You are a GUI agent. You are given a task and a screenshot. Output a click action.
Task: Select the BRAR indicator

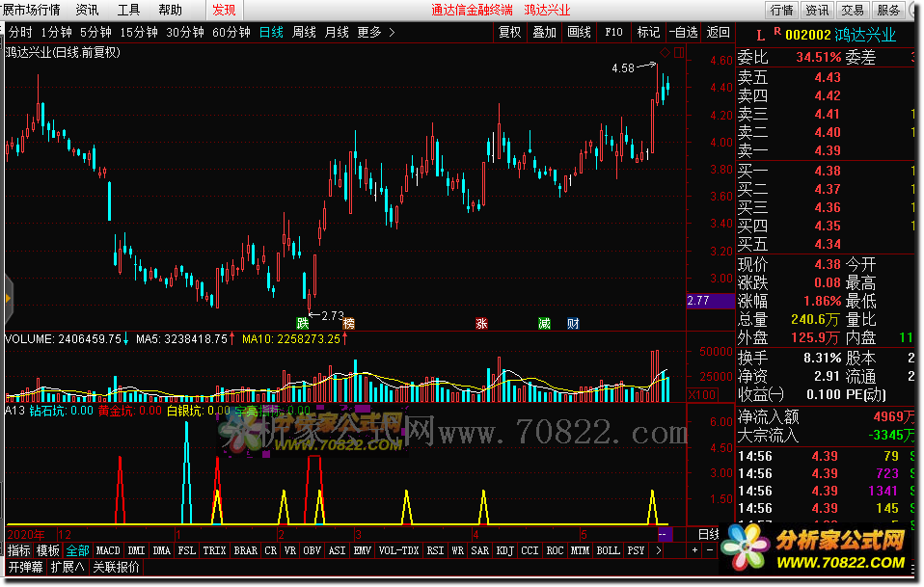pos(245,550)
